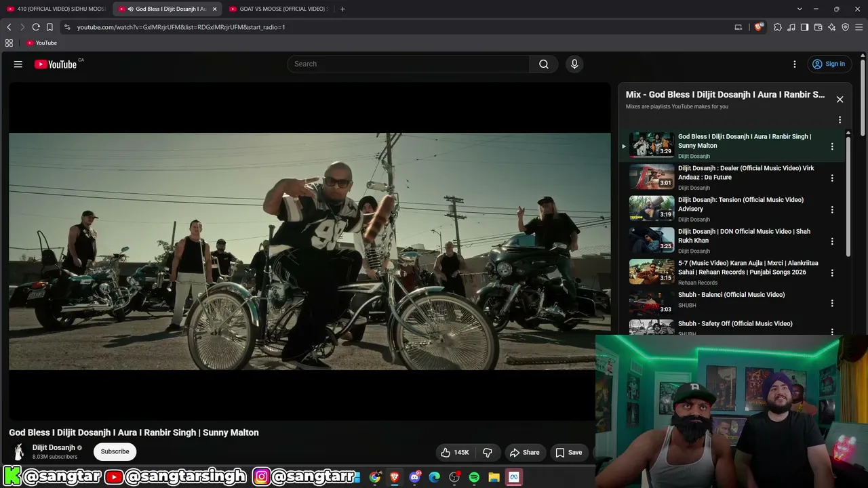Image resolution: width=868 pixels, height=488 pixels.
Task: Sign in to YouTube
Action: click(x=829, y=64)
